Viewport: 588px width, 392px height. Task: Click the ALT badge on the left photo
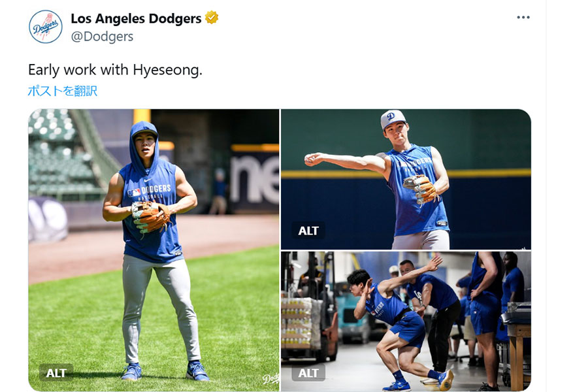point(56,372)
